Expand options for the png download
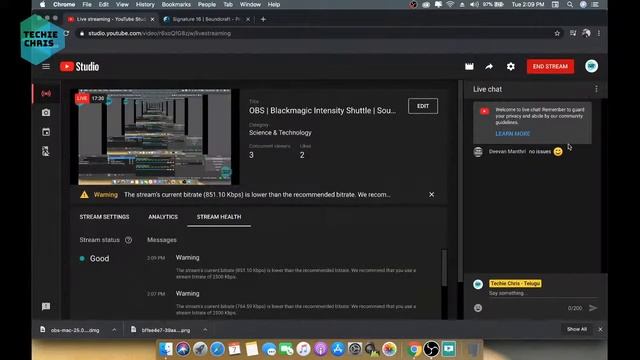 point(205,330)
